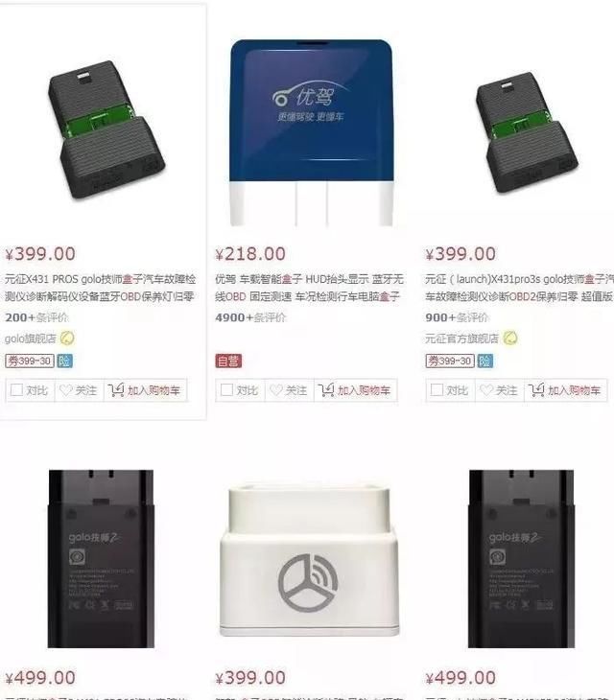Add 元征官方旗舰店 item with 加入购物车 cart icon
The height and width of the screenshot is (700, 614).
click(536, 390)
